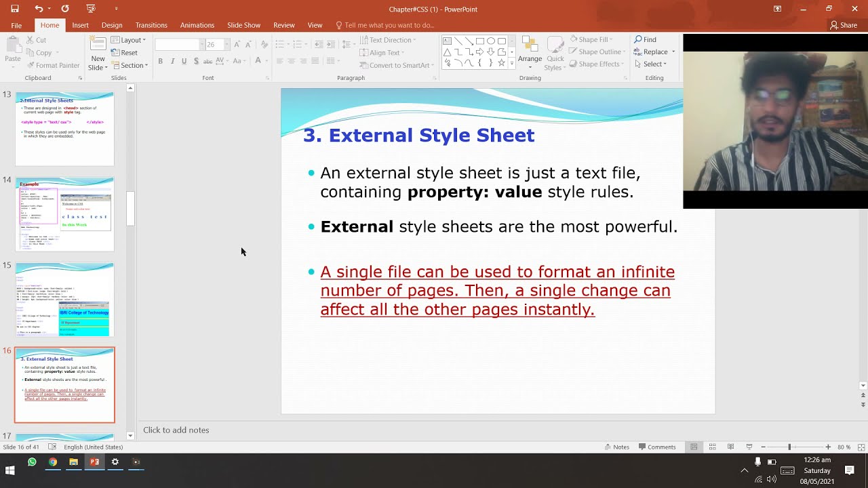Toggle Strikethrough formatting
Viewport: 868px width, 488px height.
point(208,61)
